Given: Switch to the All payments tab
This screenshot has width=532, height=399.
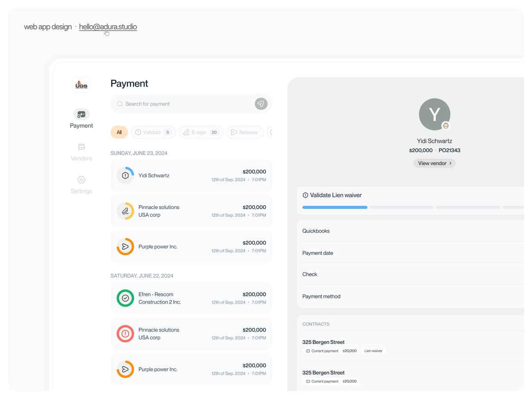Looking at the screenshot, I should pos(119,132).
